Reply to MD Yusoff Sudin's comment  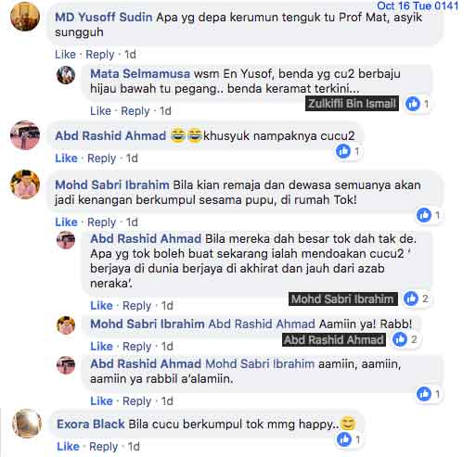pos(100,55)
